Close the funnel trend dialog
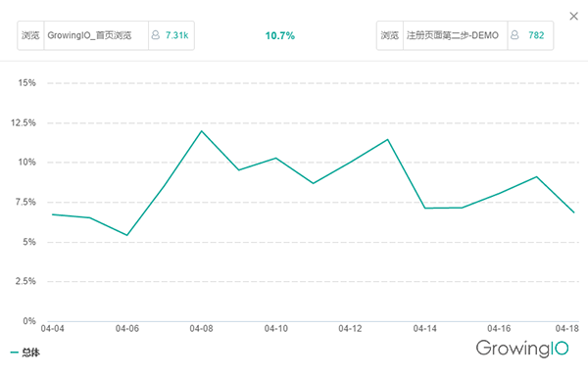The height and width of the screenshot is (376, 588). (573, 16)
